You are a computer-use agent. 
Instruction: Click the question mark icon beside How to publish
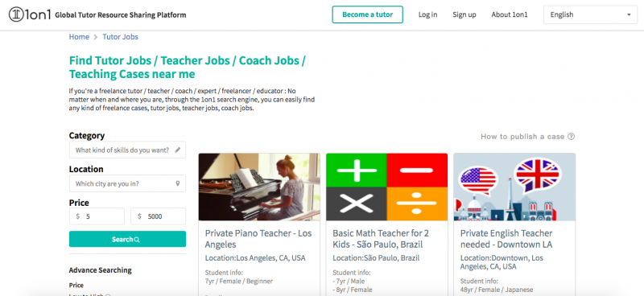571,137
